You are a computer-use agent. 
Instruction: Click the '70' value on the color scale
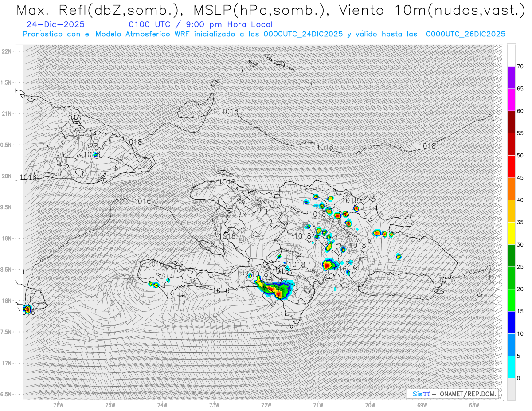520,67
